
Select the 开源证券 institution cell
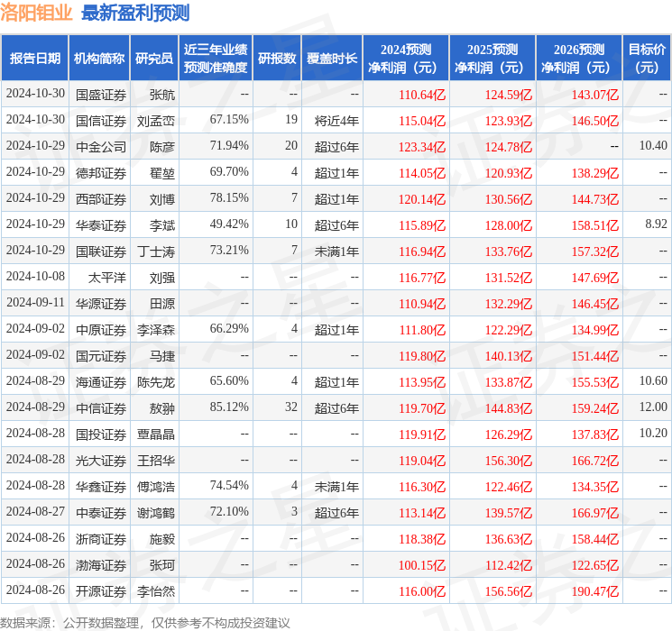(x=101, y=591)
